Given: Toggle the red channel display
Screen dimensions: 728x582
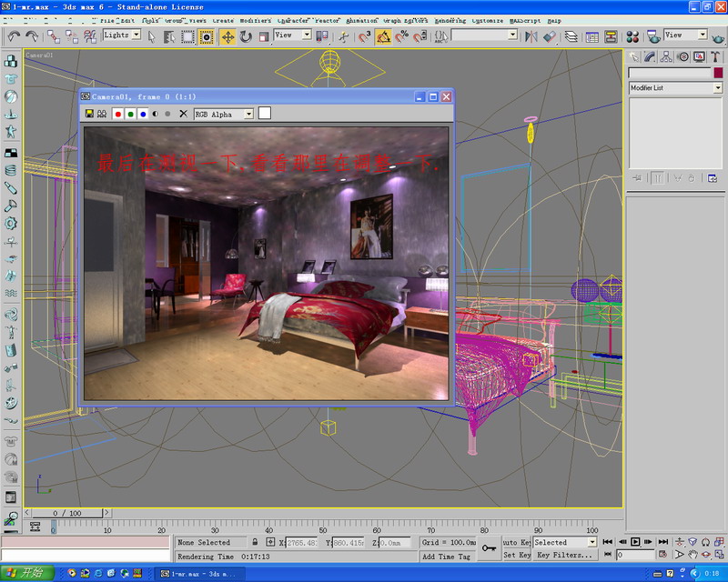Looking at the screenshot, I should tap(117, 115).
